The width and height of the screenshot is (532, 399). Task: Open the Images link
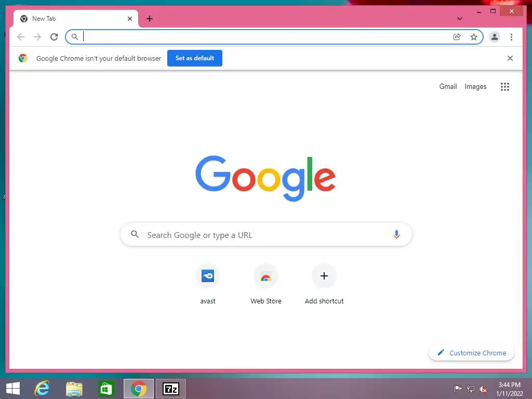pyautogui.click(x=475, y=87)
